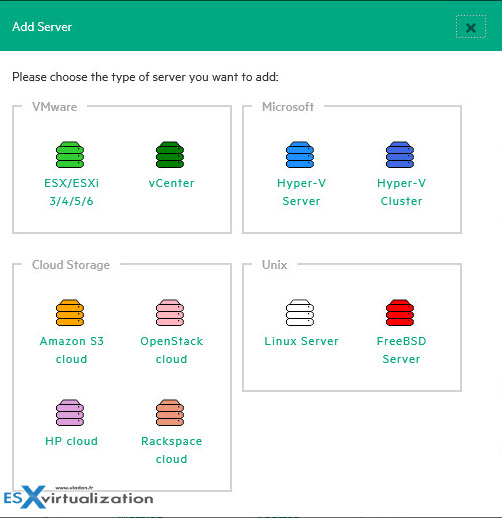Click the VMware group heading

(55, 107)
